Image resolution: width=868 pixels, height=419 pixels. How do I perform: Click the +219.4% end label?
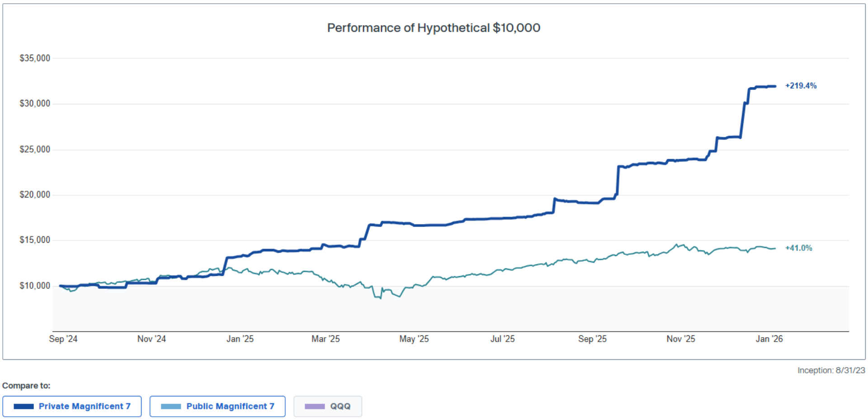tap(801, 86)
